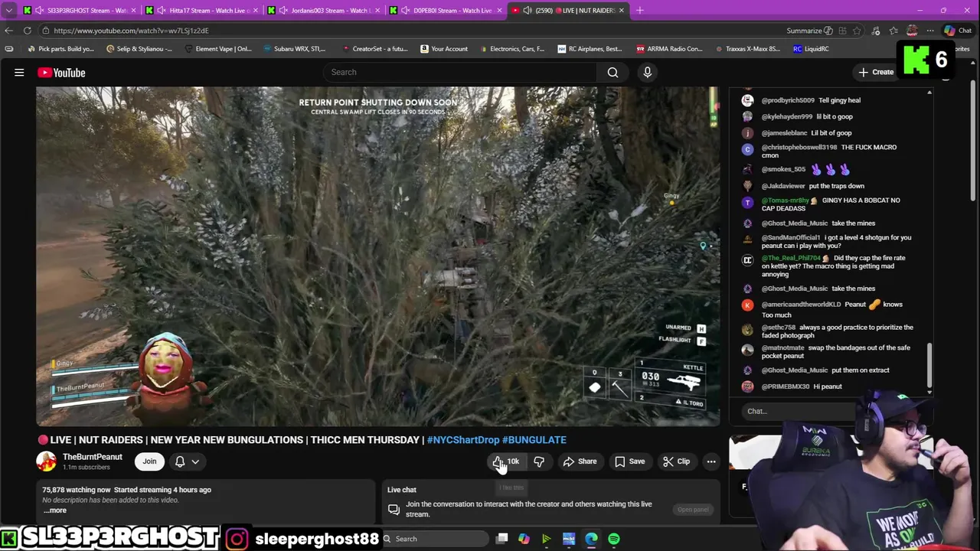Go back with the browser back arrow
This screenshot has width=980, height=551.
[x=8, y=31]
